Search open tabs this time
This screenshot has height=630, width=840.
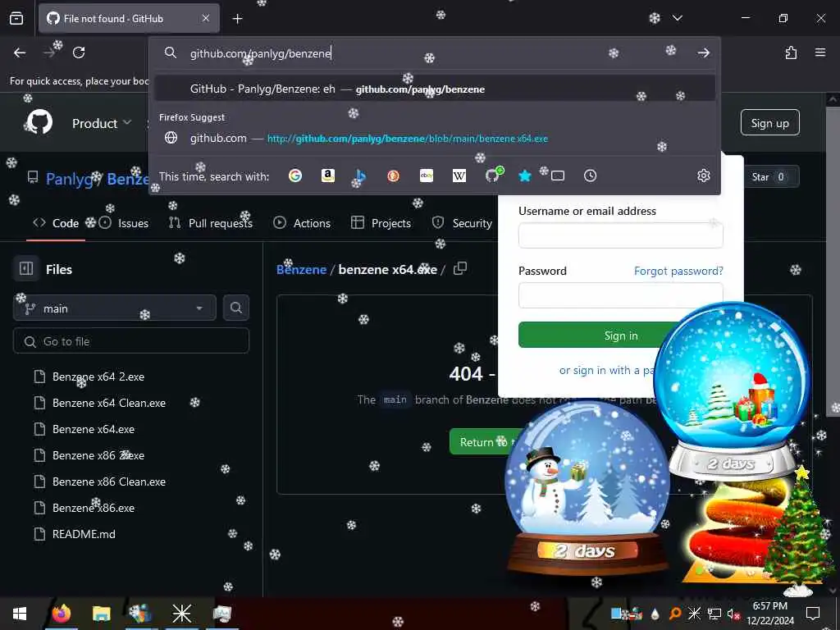[x=558, y=176]
